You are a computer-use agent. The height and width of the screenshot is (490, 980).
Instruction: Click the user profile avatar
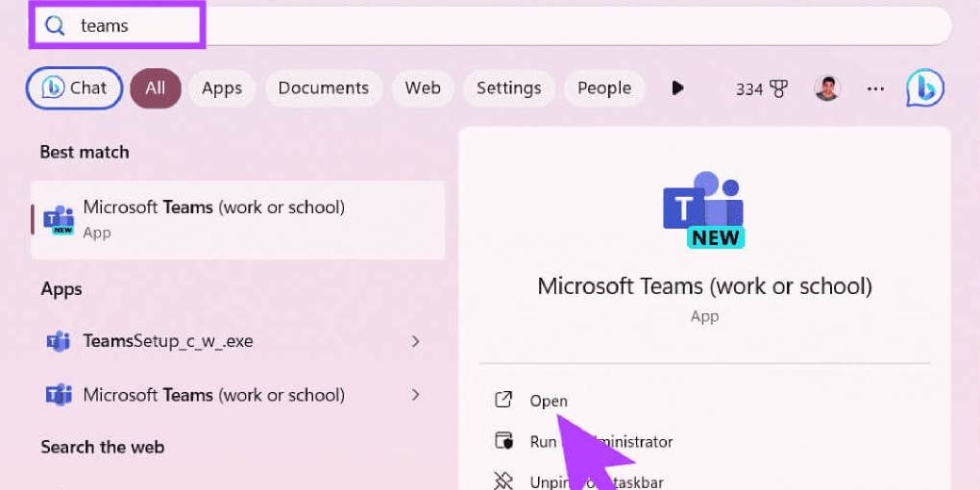pos(827,88)
